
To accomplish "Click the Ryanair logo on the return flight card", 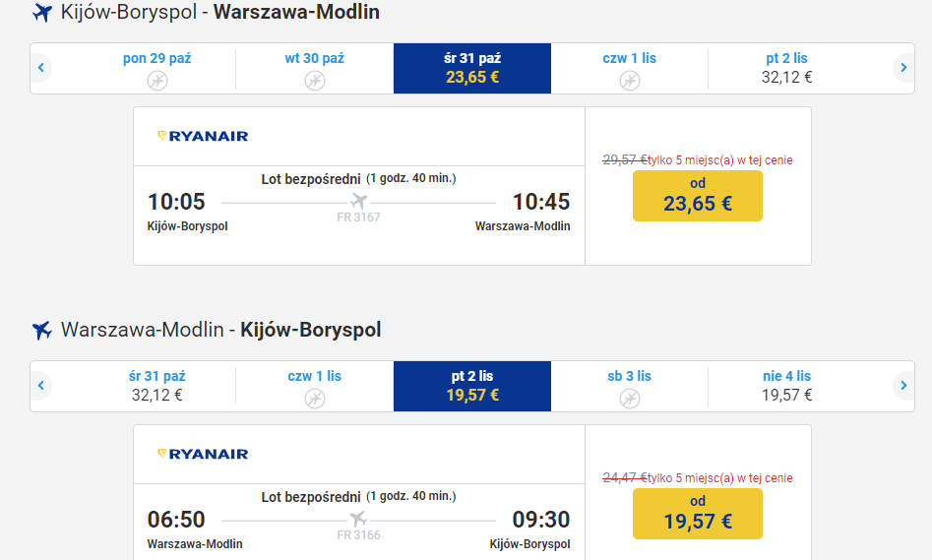I will 203,454.
